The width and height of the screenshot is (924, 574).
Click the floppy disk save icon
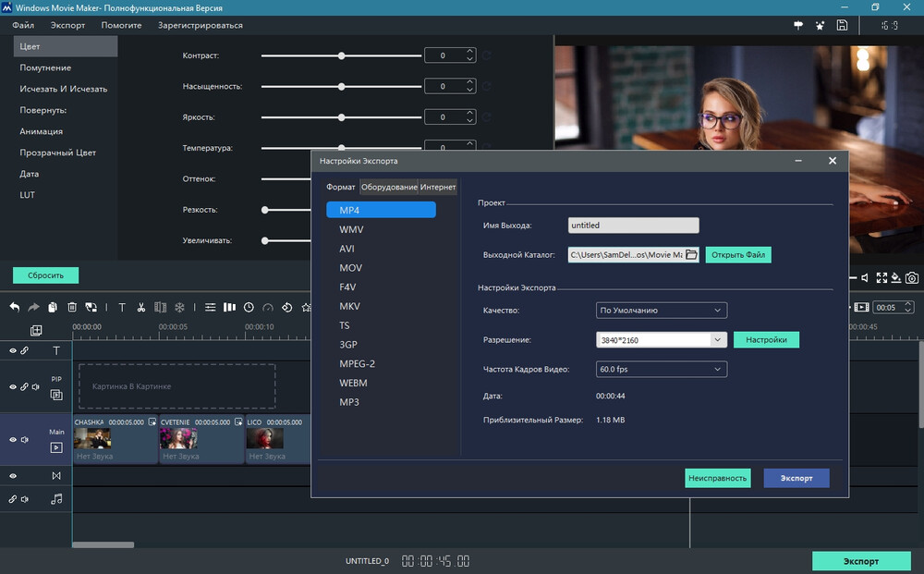(842, 26)
